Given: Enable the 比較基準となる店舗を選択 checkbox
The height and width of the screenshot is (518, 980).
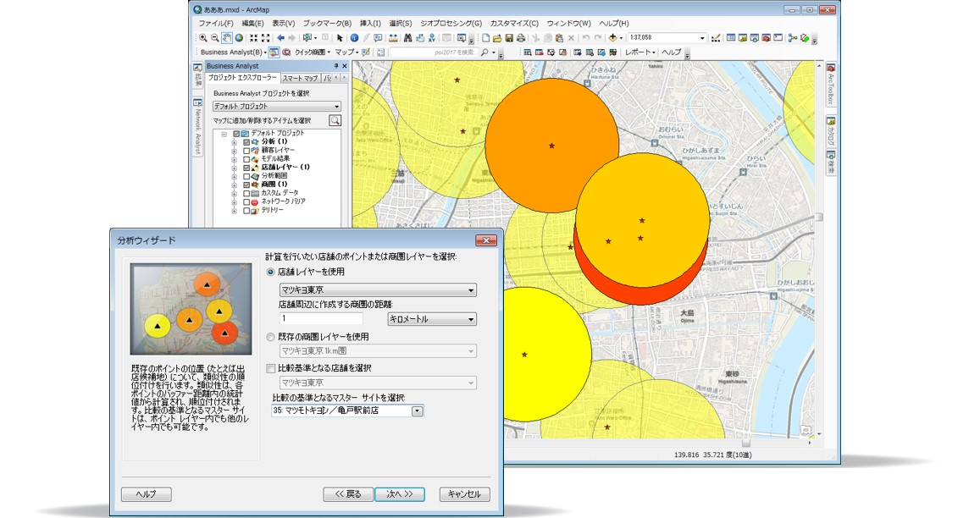Looking at the screenshot, I should (271, 368).
